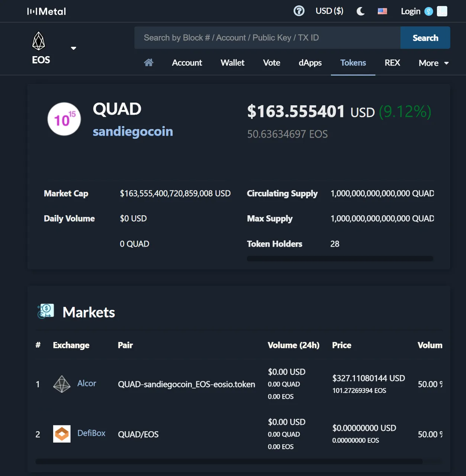Image resolution: width=466 pixels, height=476 pixels.
Task: Select the $327.11080144 USD price
Action: coord(369,378)
